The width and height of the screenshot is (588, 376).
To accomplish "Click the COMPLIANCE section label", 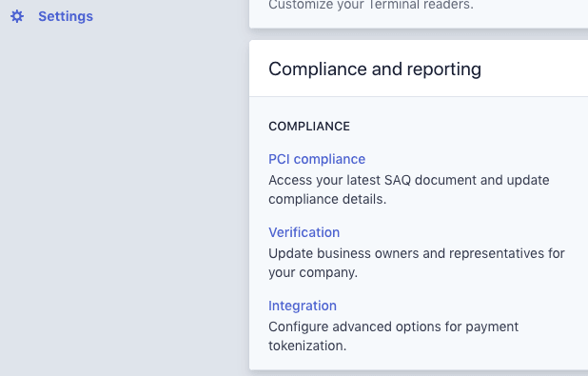I will click(x=309, y=126).
